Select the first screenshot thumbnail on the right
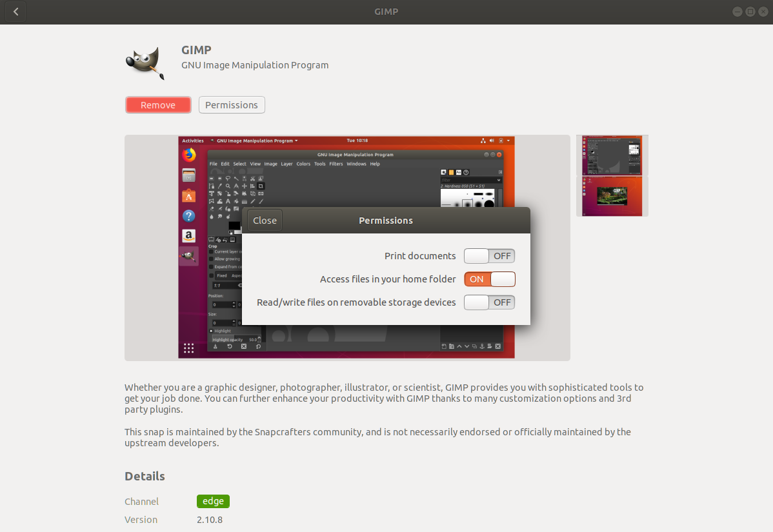 pos(612,155)
